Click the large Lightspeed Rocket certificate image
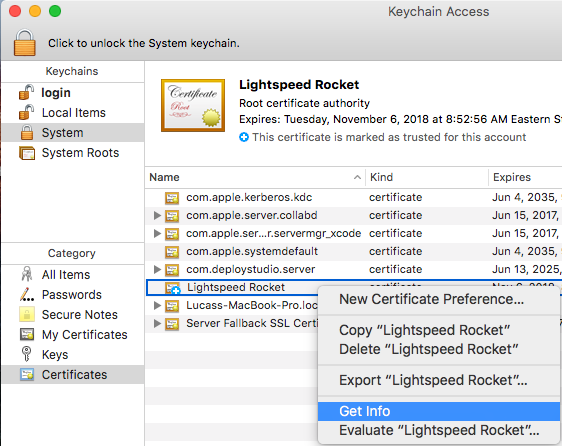562x446 pixels. (x=193, y=105)
